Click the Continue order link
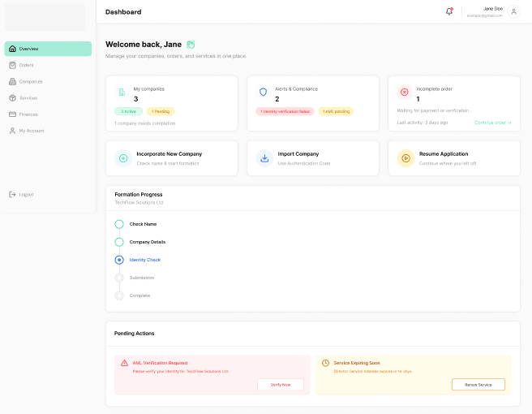Image resolution: width=532 pixels, height=414 pixels. click(x=493, y=123)
